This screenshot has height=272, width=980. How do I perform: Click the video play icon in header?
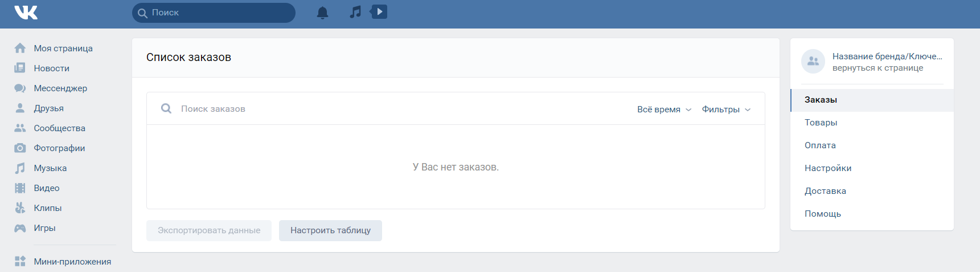pyautogui.click(x=379, y=11)
